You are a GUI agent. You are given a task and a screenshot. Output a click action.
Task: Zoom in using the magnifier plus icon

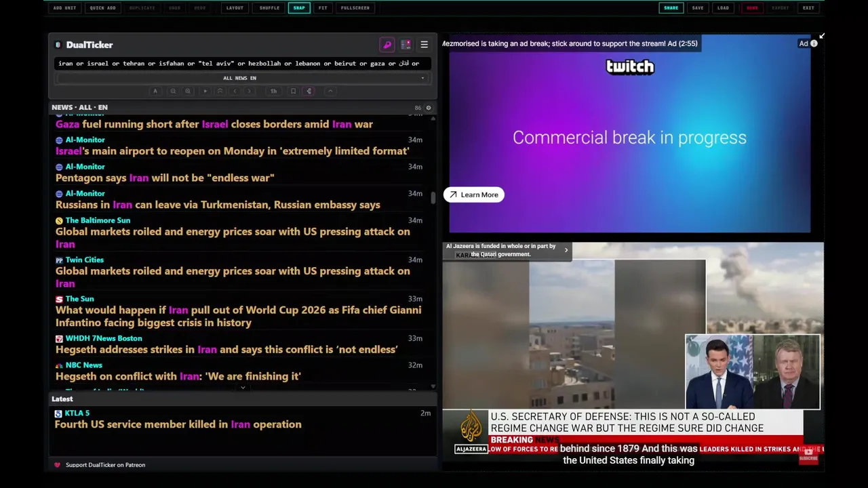(x=188, y=91)
